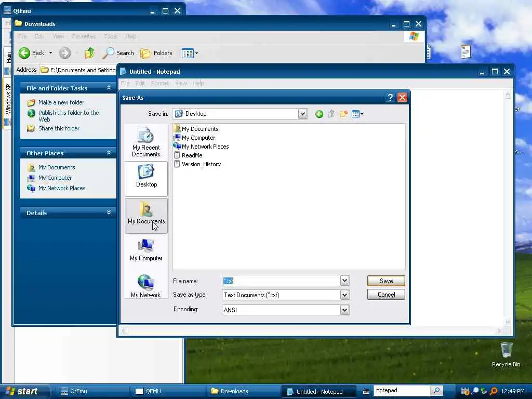Screen dimensions: 532x399
Task: Click Search in Downloads toolbar
Action: tap(118, 53)
